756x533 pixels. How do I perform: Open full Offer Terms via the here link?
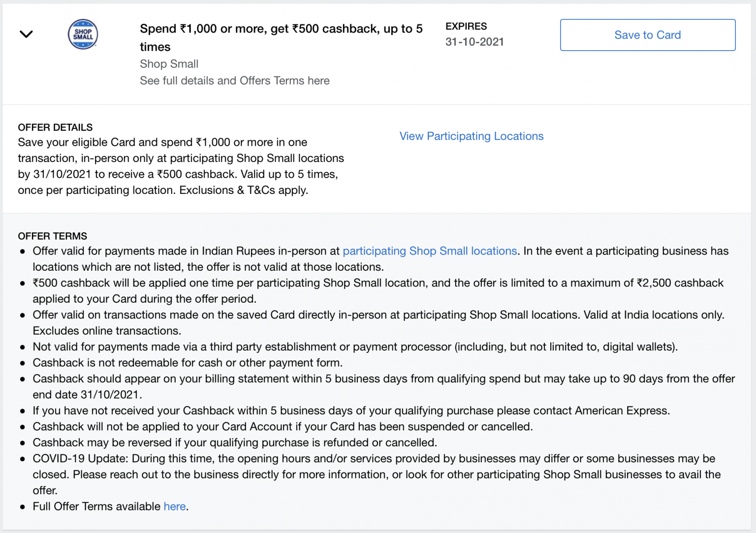[174, 506]
